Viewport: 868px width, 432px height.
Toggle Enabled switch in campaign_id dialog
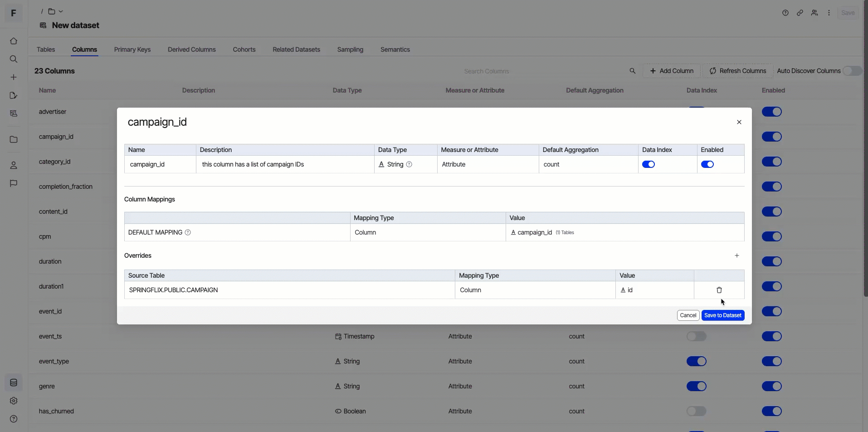[707, 164]
